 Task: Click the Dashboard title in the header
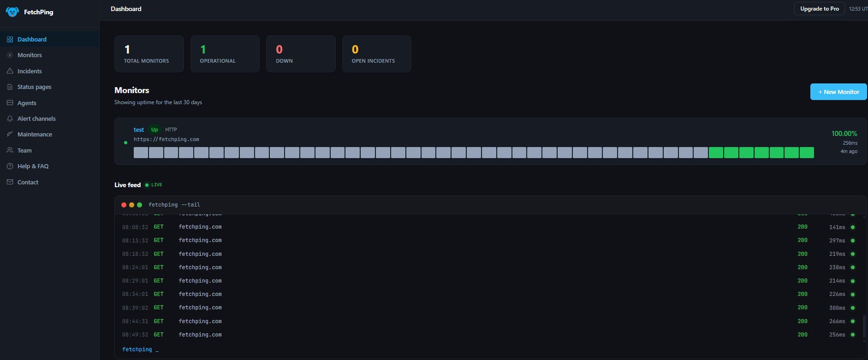coord(126,9)
